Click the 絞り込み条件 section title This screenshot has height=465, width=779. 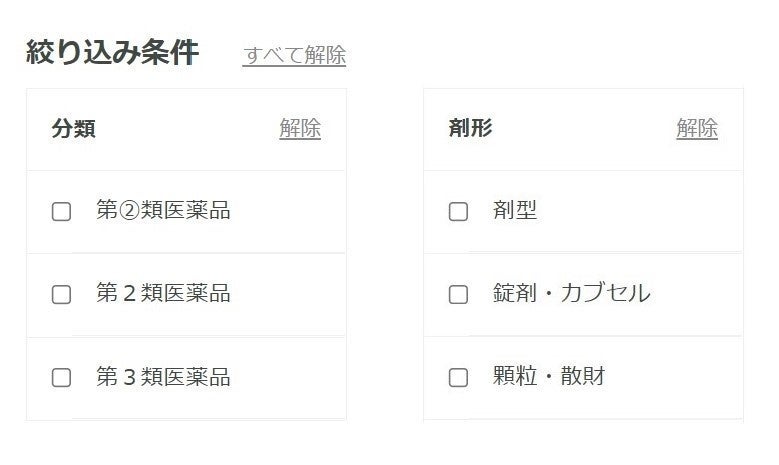pyautogui.click(x=112, y=53)
